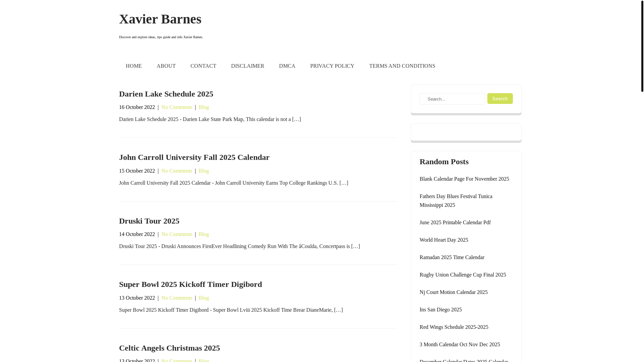Image resolution: width=644 pixels, height=362 pixels.
Task: Open Rugby Union Challenge Cup Final 2025
Action: tap(463, 275)
